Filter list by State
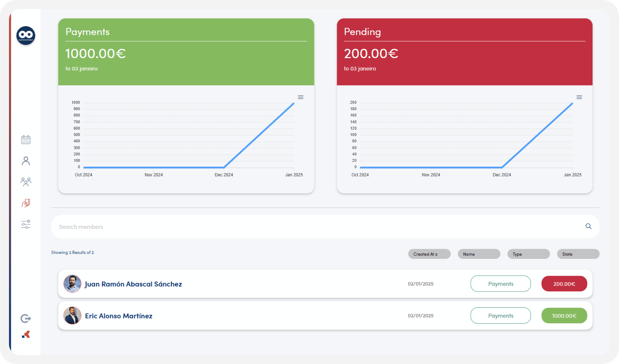 click(578, 254)
